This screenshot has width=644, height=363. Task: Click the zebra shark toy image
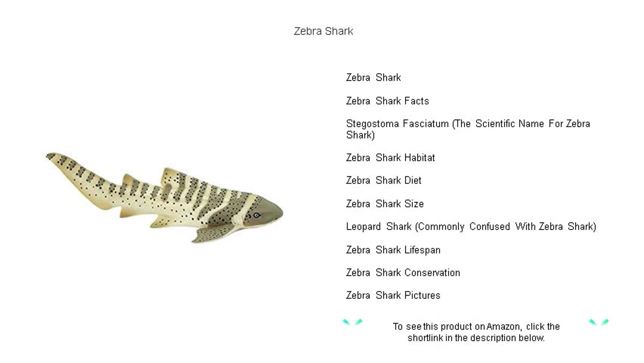point(164,198)
